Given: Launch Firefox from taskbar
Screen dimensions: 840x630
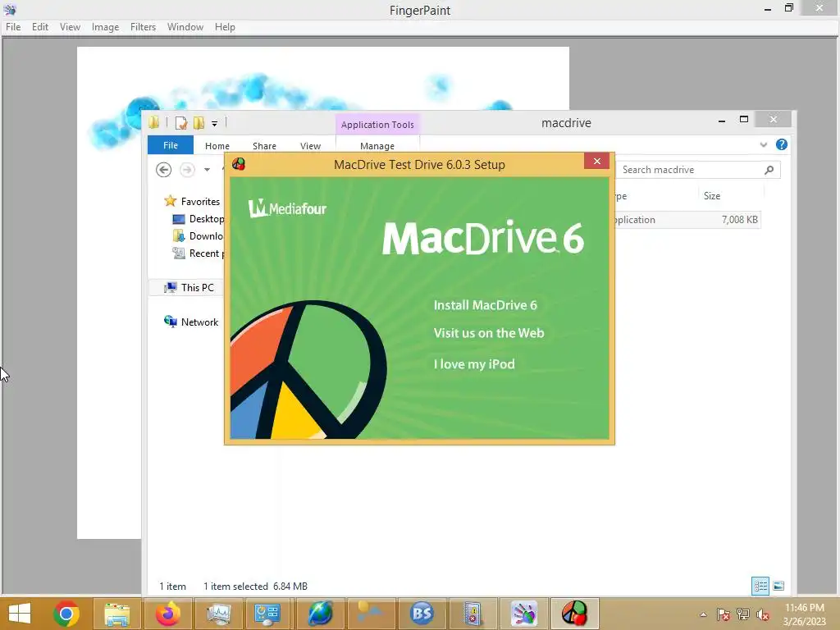Looking at the screenshot, I should click(x=167, y=614).
